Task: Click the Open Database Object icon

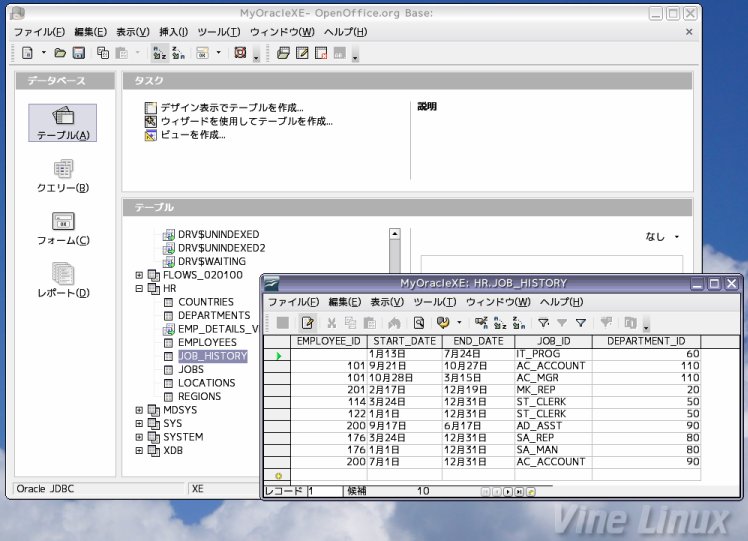Action: click(283, 53)
